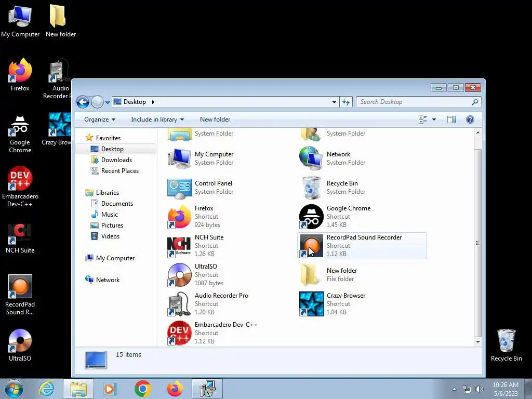This screenshot has height=399, width=532.
Task: Select Favorites in the navigation pane
Action: tap(108, 138)
